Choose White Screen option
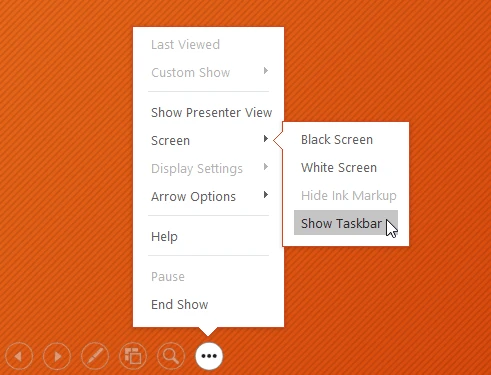The height and width of the screenshot is (375, 491). pyautogui.click(x=339, y=168)
